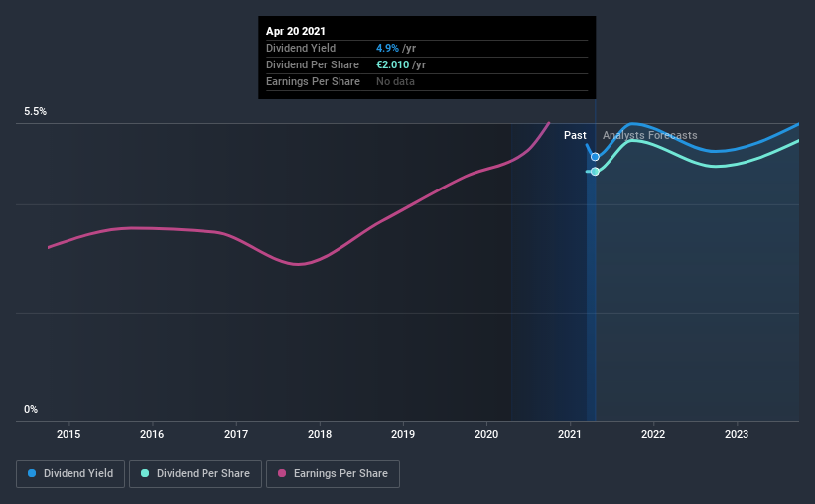The width and height of the screenshot is (815, 504).
Task: Click the blue Dividend Yield legend dot
Action: tap(32, 473)
